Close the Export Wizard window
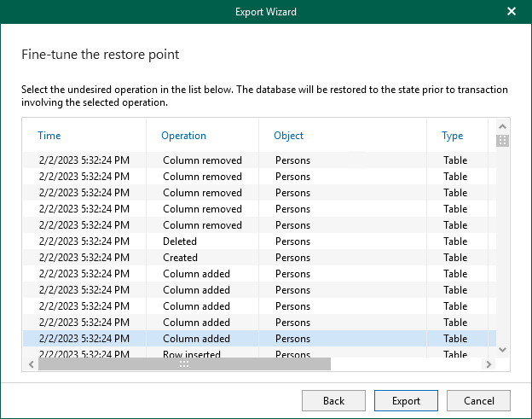This screenshot has width=532, height=419. click(x=512, y=12)
